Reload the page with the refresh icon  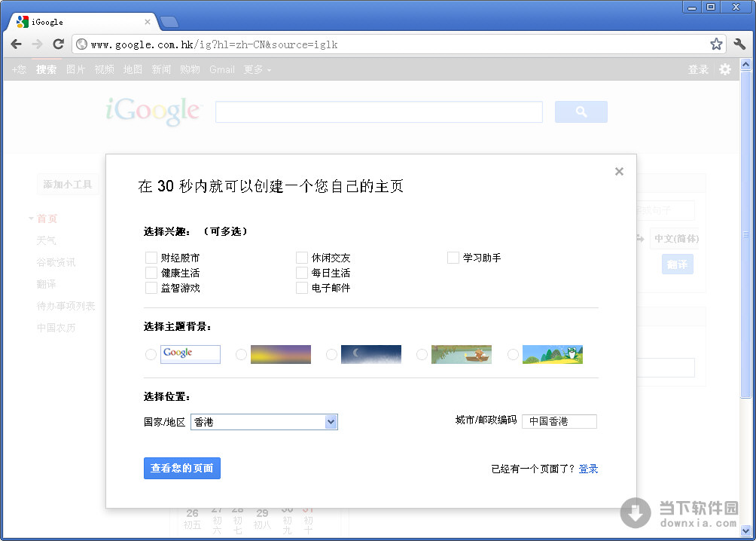[58, 44]
